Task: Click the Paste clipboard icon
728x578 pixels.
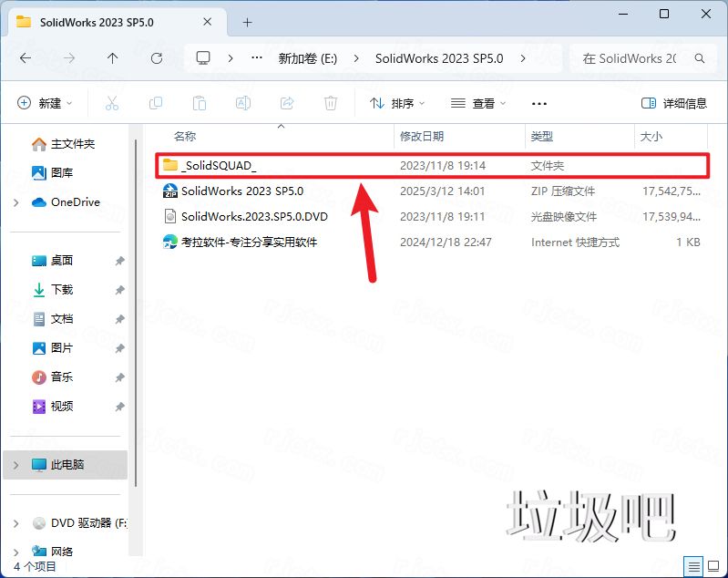Action: pyautogui.click(x=200, y=103)
